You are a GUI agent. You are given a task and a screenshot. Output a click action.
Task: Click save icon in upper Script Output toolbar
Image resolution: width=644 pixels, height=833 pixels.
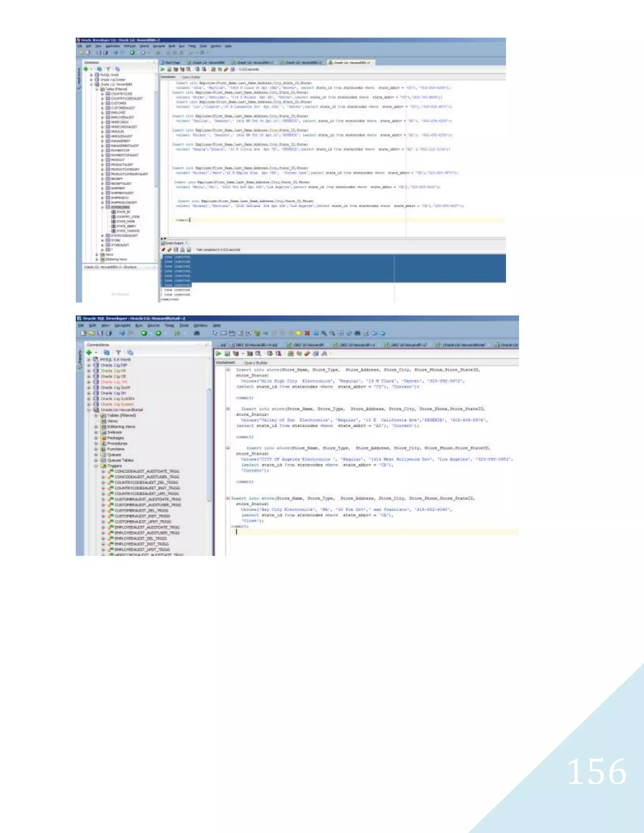(x=176, y=250)
